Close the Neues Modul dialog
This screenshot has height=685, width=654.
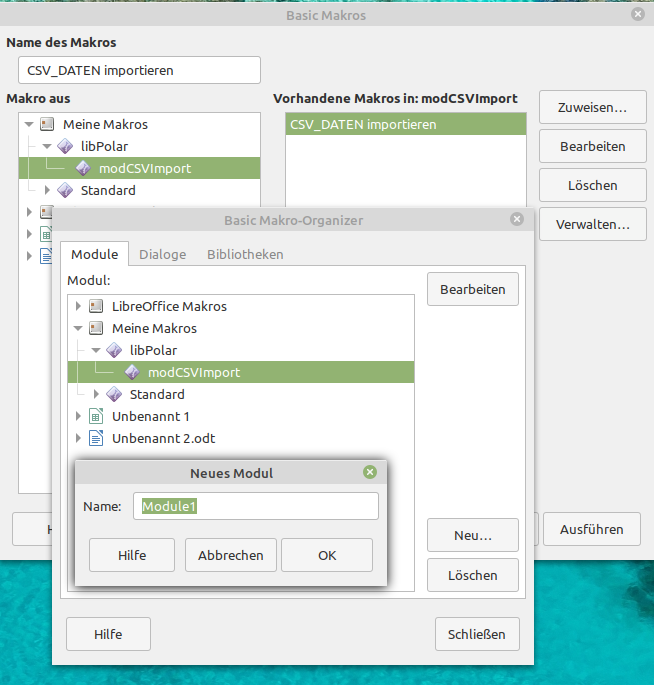pyautogui.click(x=370, y=472)
